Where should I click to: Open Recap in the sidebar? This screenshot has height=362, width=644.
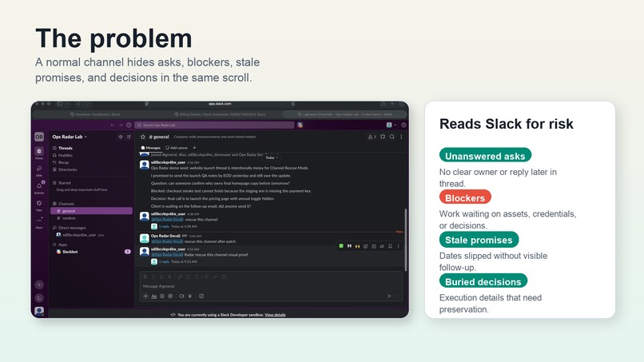61,162
